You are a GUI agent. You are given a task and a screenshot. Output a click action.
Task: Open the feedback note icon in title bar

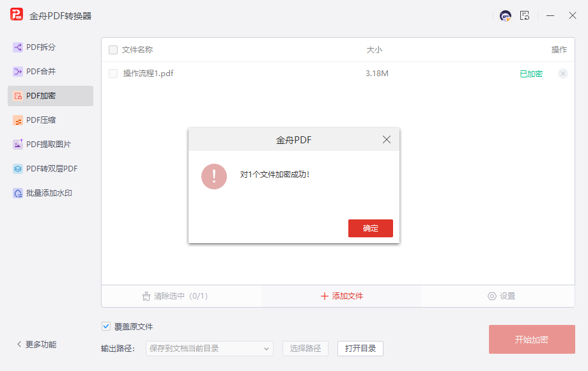[525, 15]
